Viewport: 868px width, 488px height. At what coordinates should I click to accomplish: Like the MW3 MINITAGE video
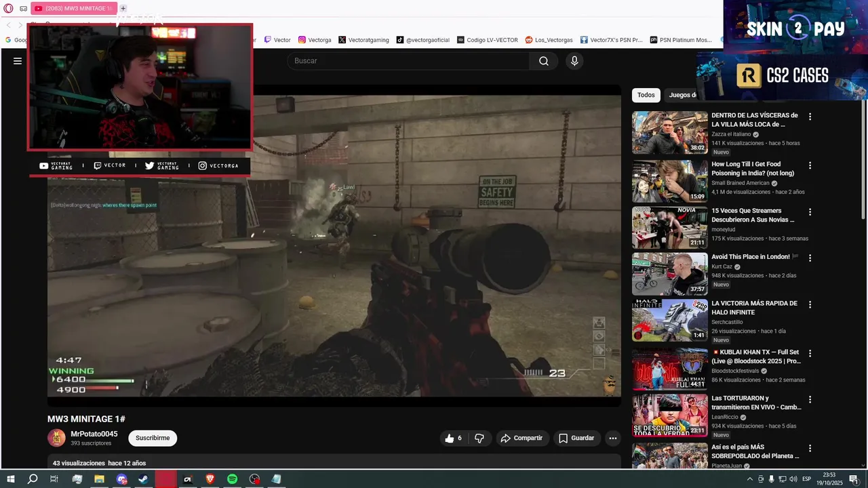[453, 439]
